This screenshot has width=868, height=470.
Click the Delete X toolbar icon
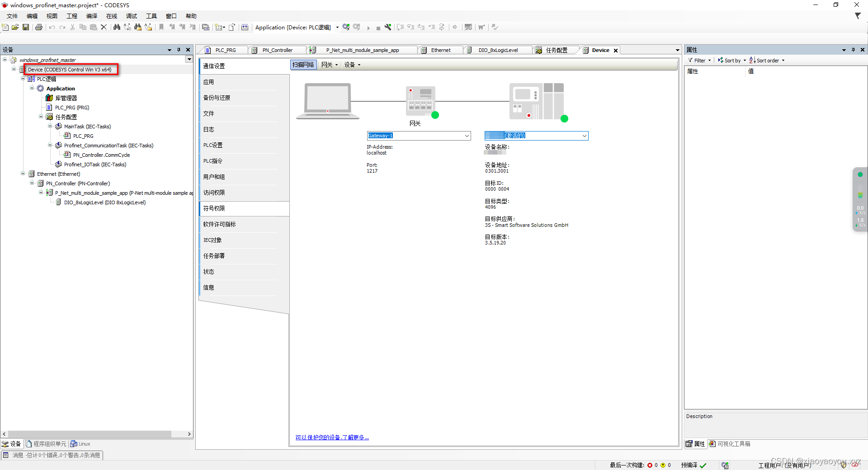tap(104, 27)
